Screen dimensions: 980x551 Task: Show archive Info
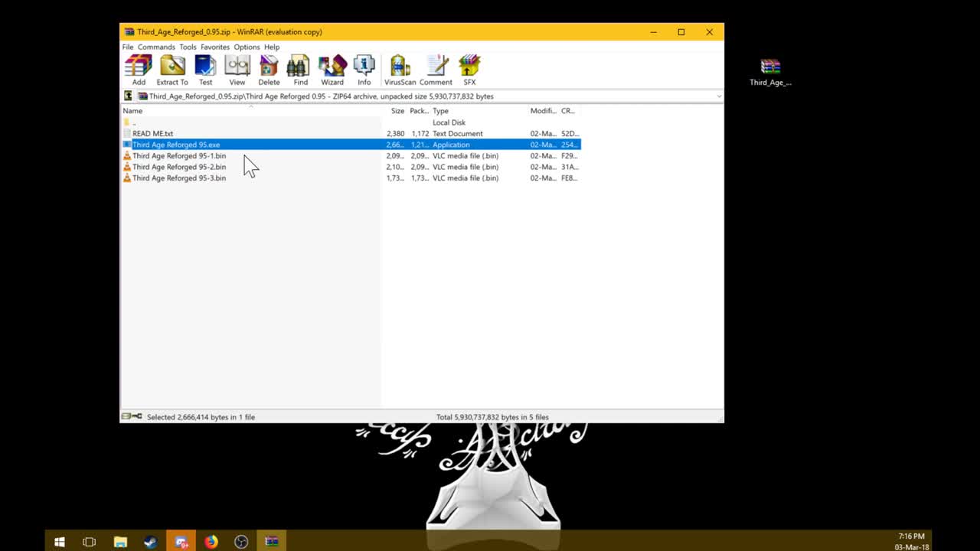364,69
